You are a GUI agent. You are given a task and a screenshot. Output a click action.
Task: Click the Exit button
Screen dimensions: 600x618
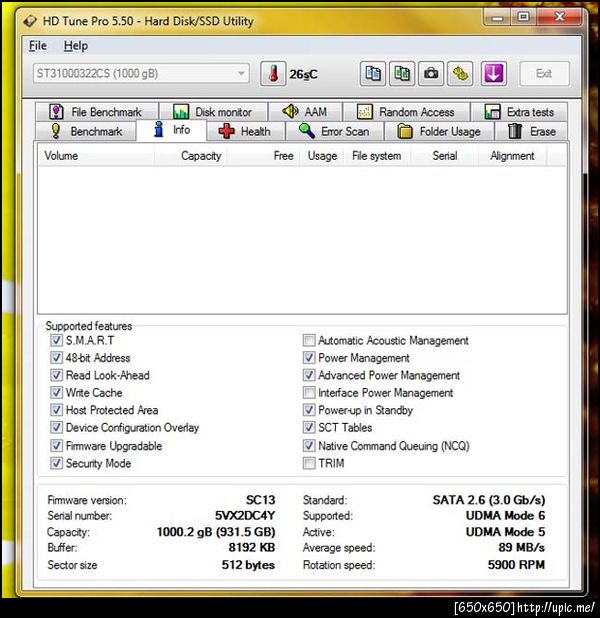(544, 74)
